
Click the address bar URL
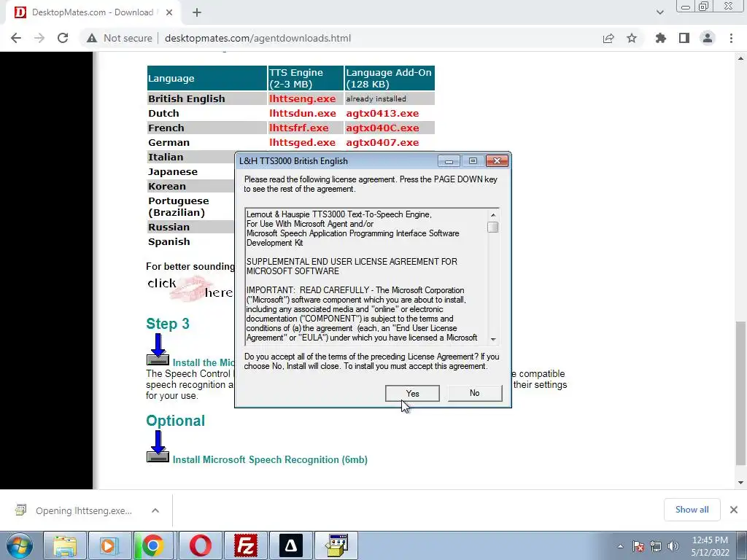258,38
